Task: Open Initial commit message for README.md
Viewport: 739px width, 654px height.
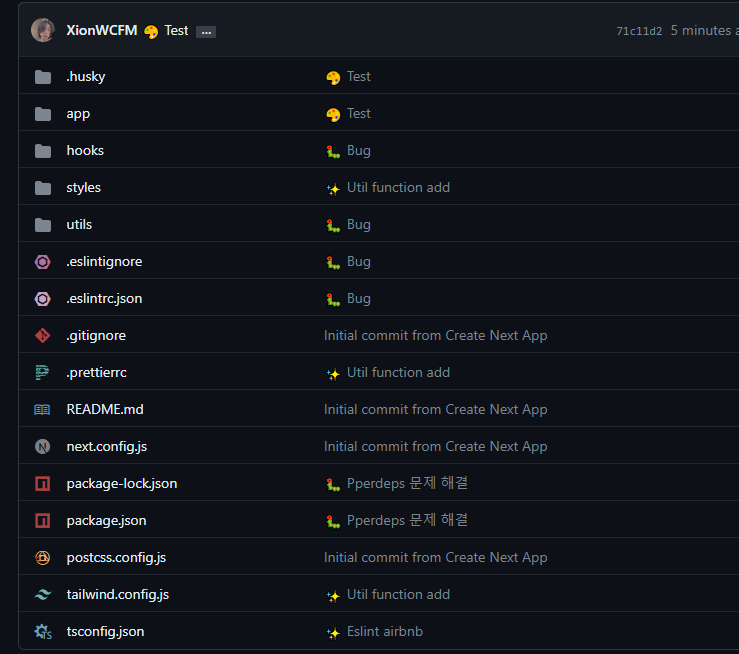Action: pyautogui.click(x=435, y=409)
